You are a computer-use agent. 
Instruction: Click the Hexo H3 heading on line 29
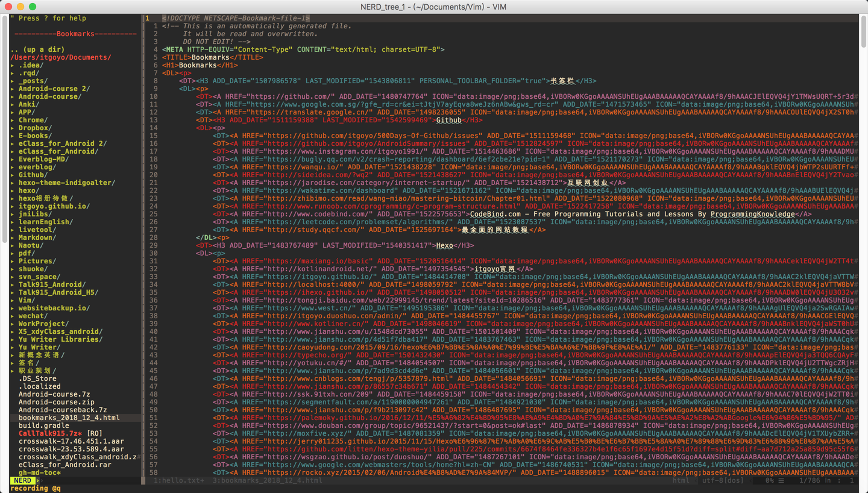click(x=444, y=245)
